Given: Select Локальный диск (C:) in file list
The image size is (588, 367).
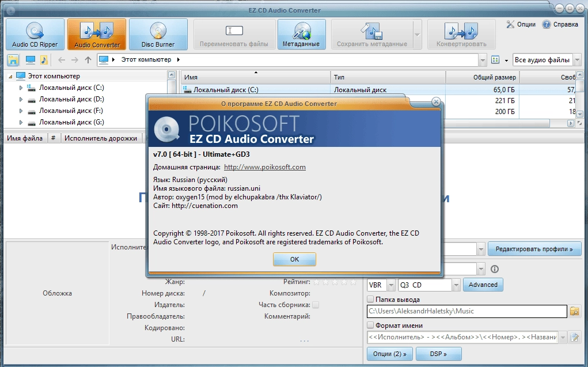Looking at the screenshot, I should (226, 90).
